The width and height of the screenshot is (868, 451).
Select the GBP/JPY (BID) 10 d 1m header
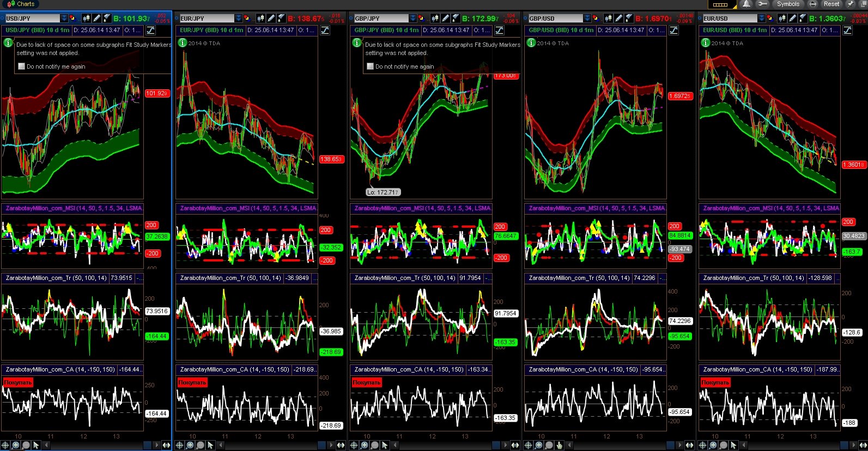coord(386,31)
